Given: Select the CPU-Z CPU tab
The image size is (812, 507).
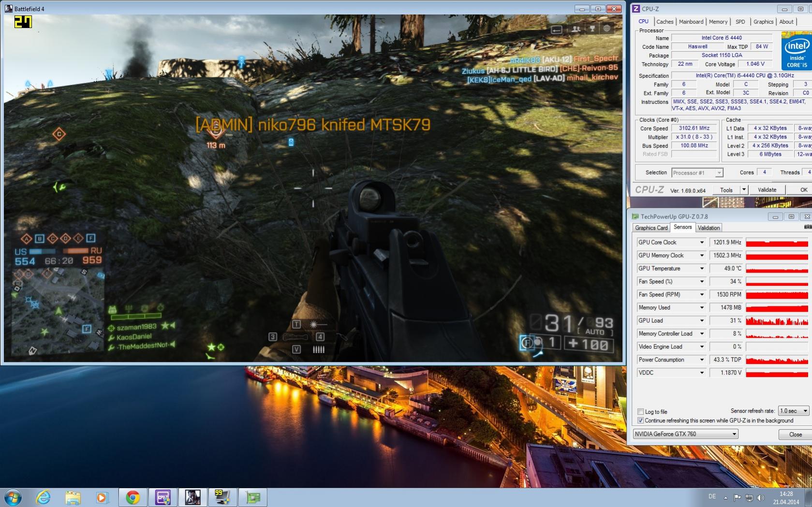Looking at the screenshot, I should [x=643, y=21].
